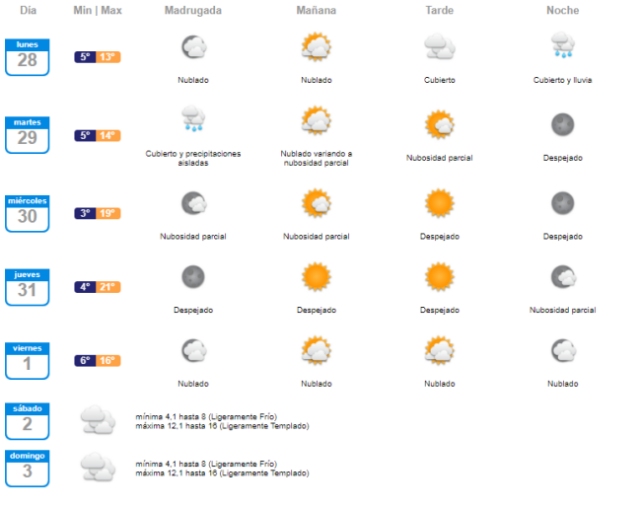The image size is (640, 508).
Task: Click the Noche column header
Action: point(562,10)
